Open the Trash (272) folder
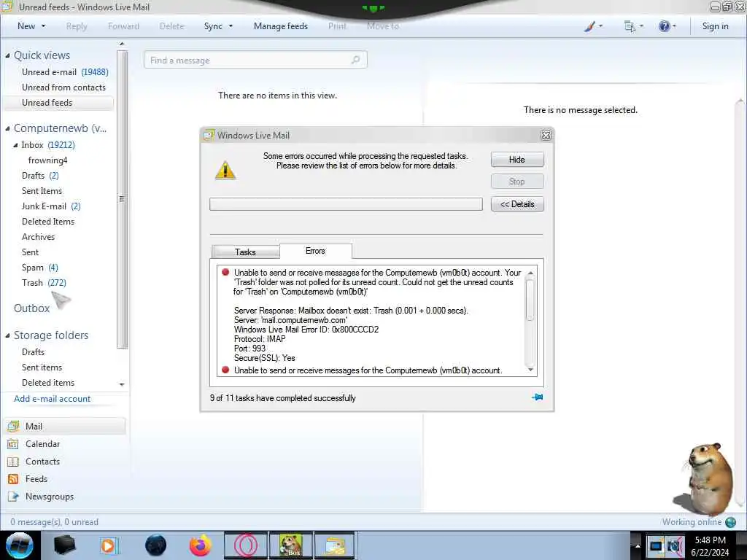747x560 pixels. [x=44, y=283]
